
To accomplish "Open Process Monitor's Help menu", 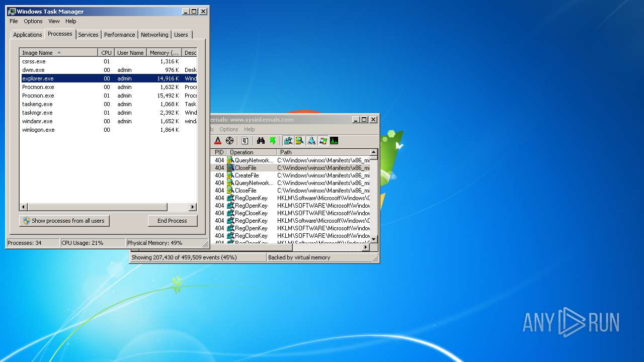I will 250,129.
